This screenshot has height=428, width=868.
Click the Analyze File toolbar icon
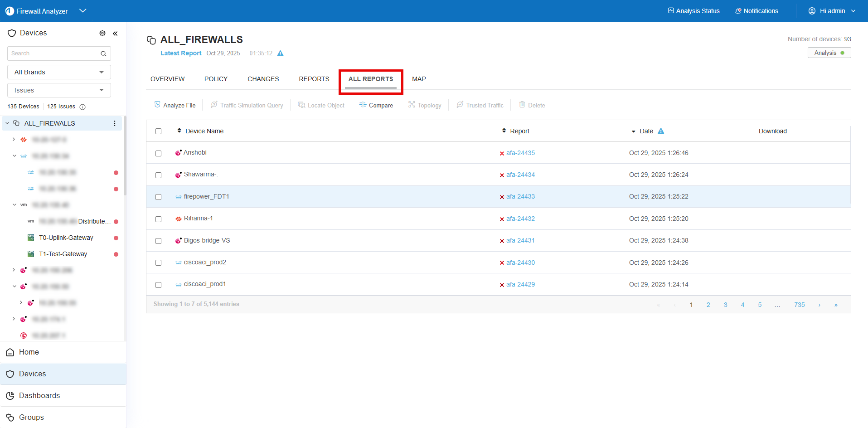pos(157,105)
